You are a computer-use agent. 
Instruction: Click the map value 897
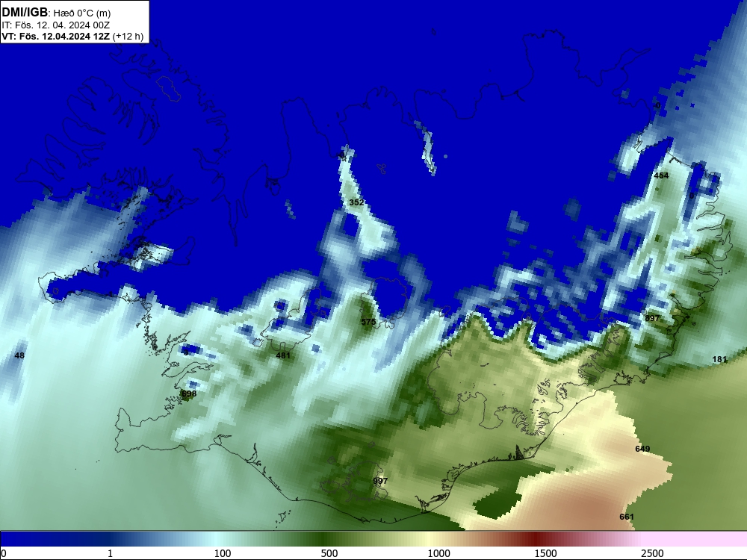pos(652,318)
